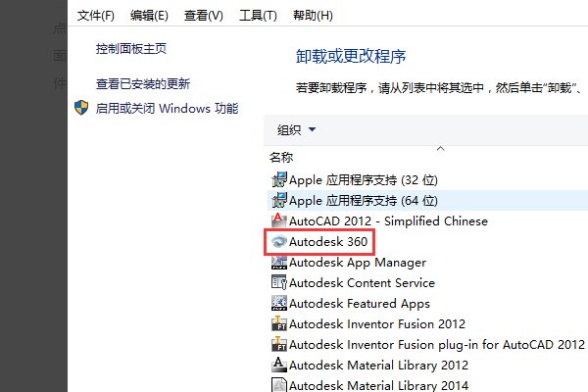
Task: Open 查看已安装的更新 link
Action: coord(143,84)
